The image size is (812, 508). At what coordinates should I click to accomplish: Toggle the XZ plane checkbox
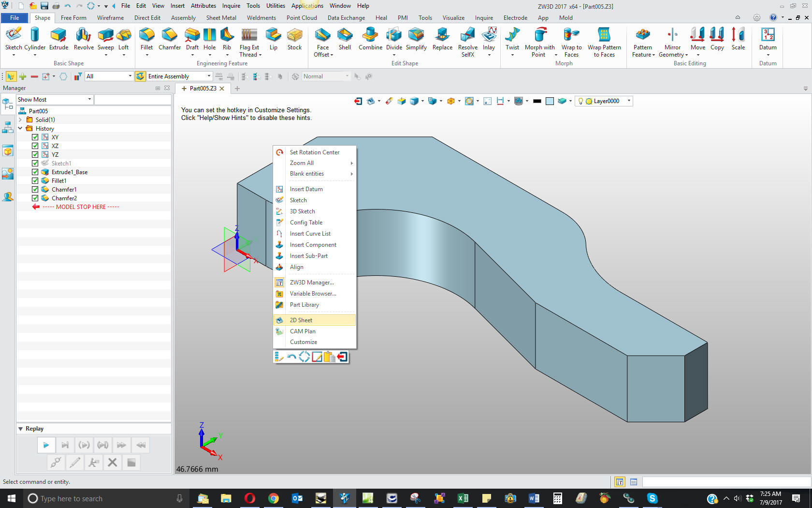click(x=35, y=146)
